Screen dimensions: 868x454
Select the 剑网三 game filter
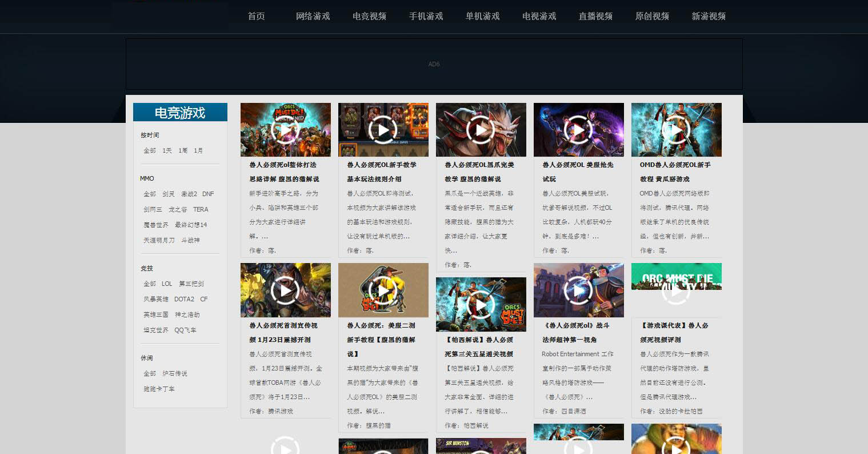(153, 209)
